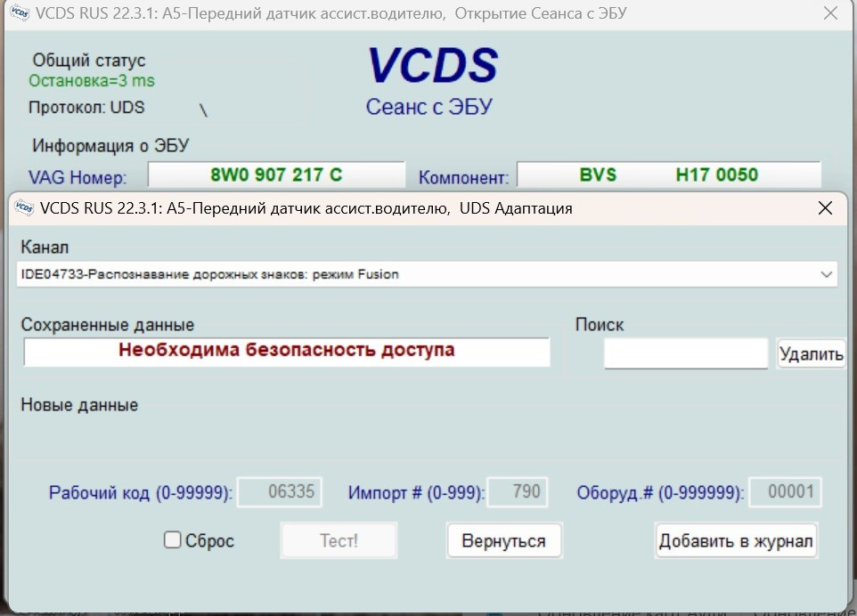Focus the Поиск search input field
Screen dimensions: 857x616
685,353
